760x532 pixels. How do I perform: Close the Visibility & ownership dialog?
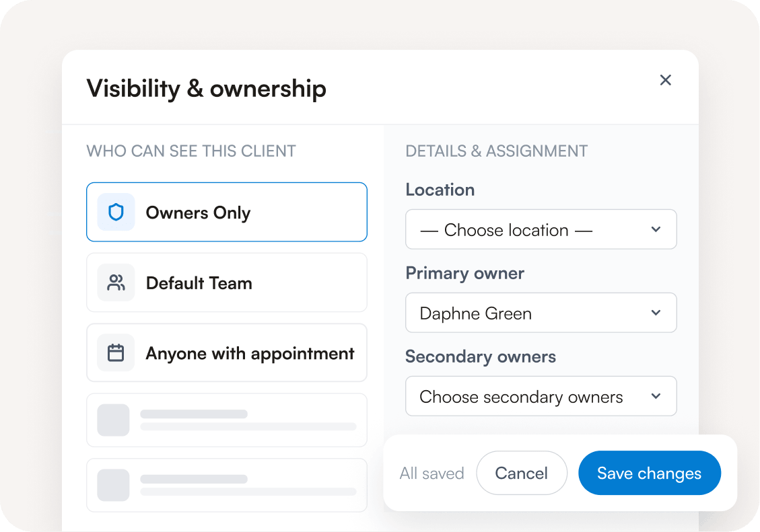[666, 80]
